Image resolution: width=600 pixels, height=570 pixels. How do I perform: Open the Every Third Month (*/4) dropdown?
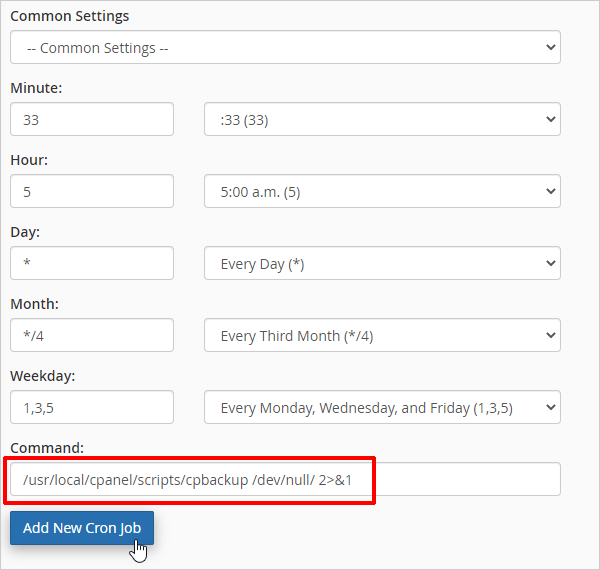pos(382,335)
